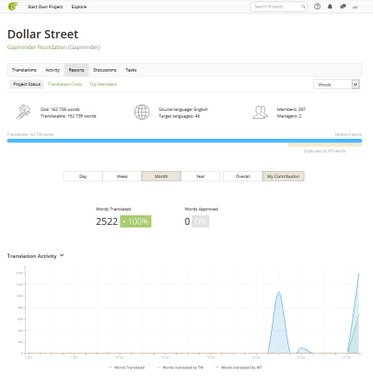Open the help question-mark icon

(x=317, y=6)
